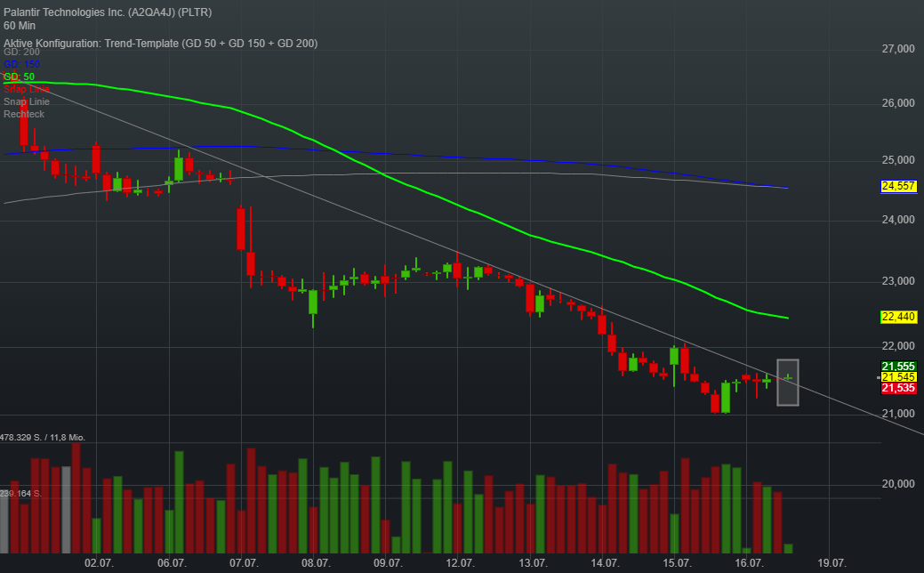Click the 12.07. date axis label
This screenshot has height=573, width=924.
461,563
